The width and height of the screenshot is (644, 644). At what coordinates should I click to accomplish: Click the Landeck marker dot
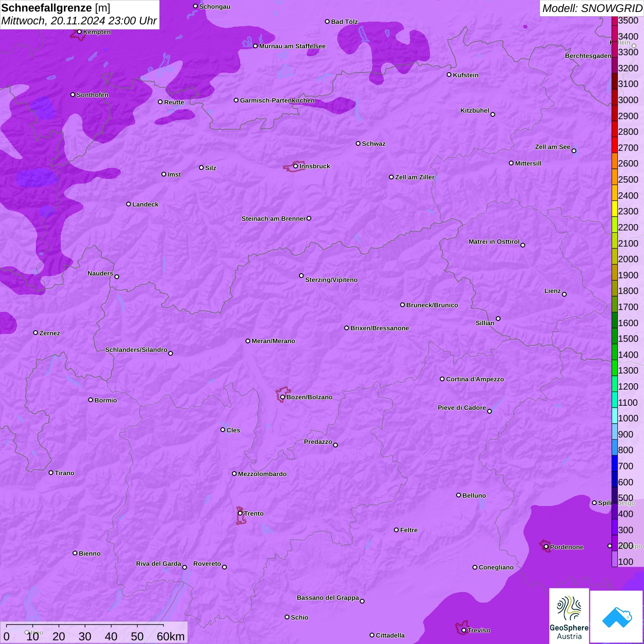tap(128, 204)
